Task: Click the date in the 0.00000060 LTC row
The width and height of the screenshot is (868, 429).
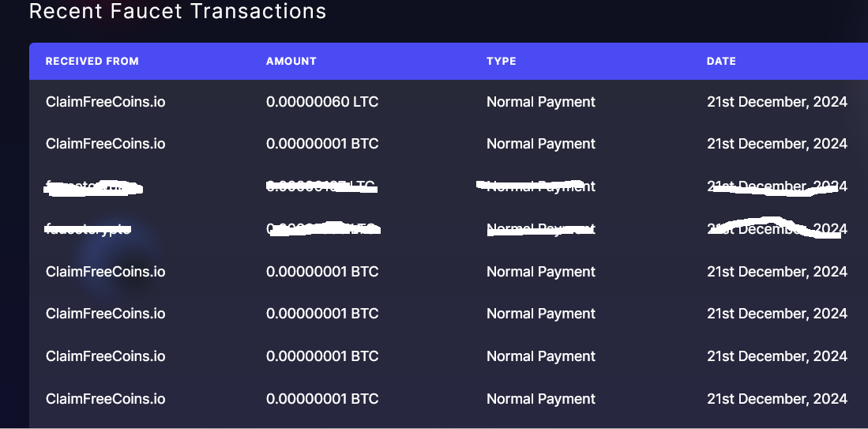Action: point(776,102)
